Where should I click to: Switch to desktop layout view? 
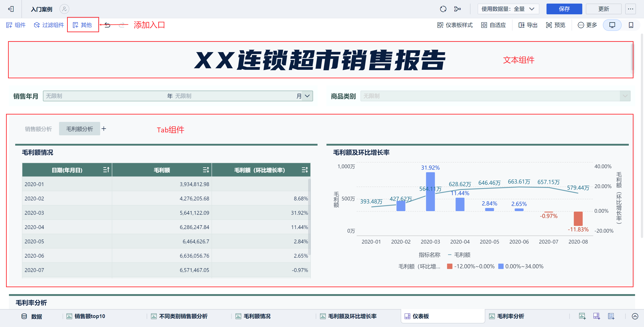(x=612, y=25)
